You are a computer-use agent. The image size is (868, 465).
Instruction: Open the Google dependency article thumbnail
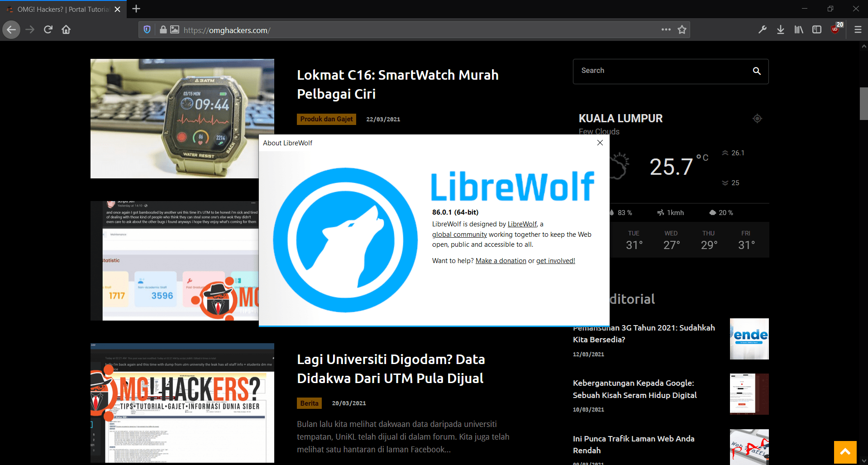click(x=749, y=394)
